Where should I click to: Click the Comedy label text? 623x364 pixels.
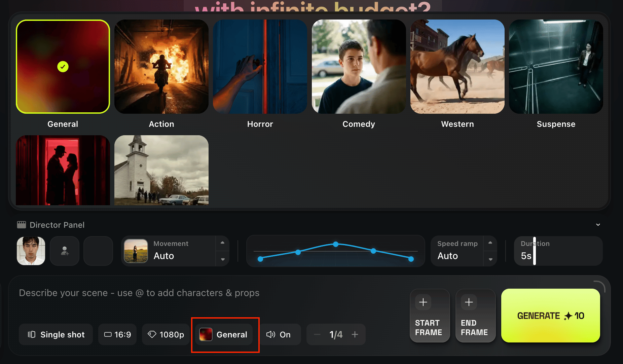tap(359, 124)
